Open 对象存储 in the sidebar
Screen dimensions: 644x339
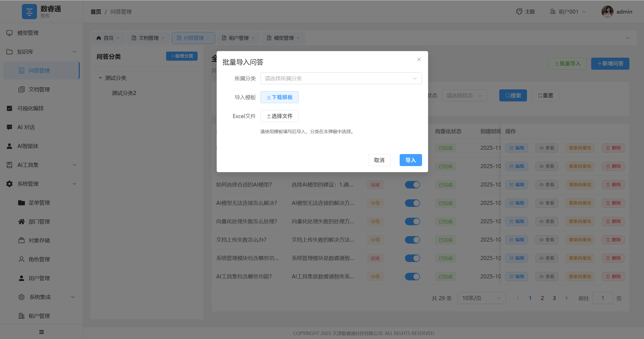(x=41, y=241)
